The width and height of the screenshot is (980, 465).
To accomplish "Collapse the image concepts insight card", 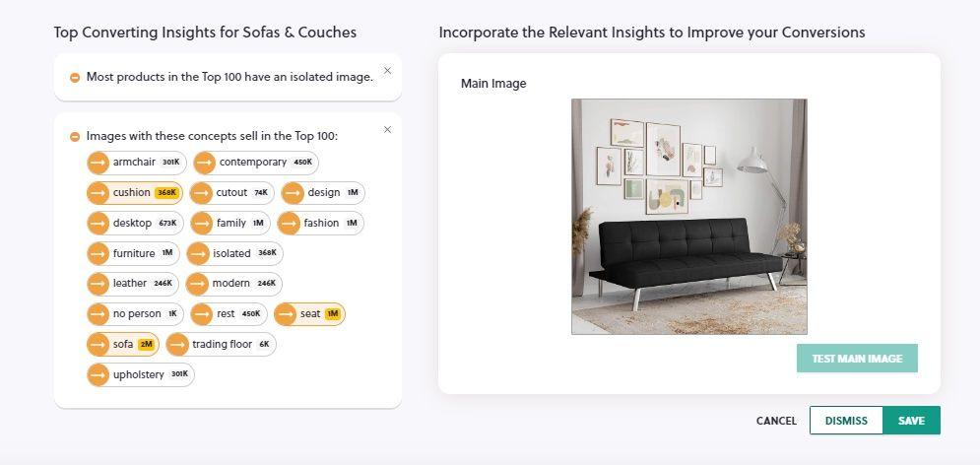I will 75,137.
